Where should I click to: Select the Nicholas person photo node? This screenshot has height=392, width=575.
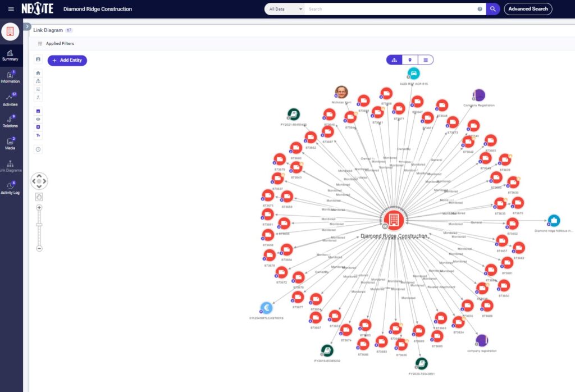click(x=341, y=93)
